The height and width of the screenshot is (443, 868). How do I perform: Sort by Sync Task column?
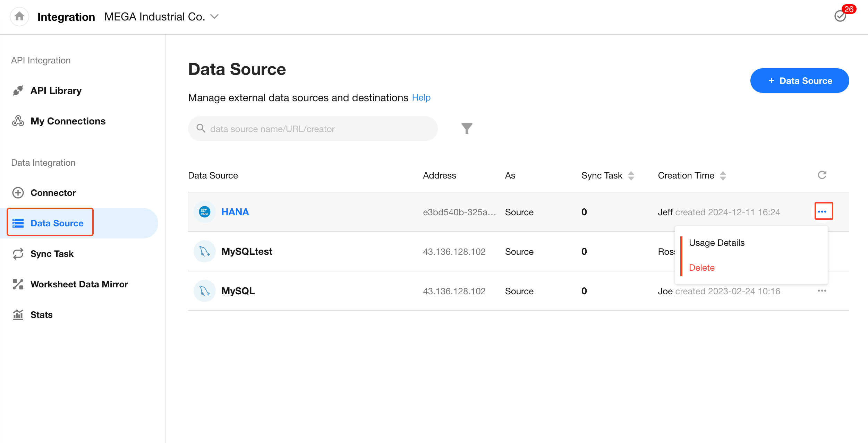coord(631,176)
